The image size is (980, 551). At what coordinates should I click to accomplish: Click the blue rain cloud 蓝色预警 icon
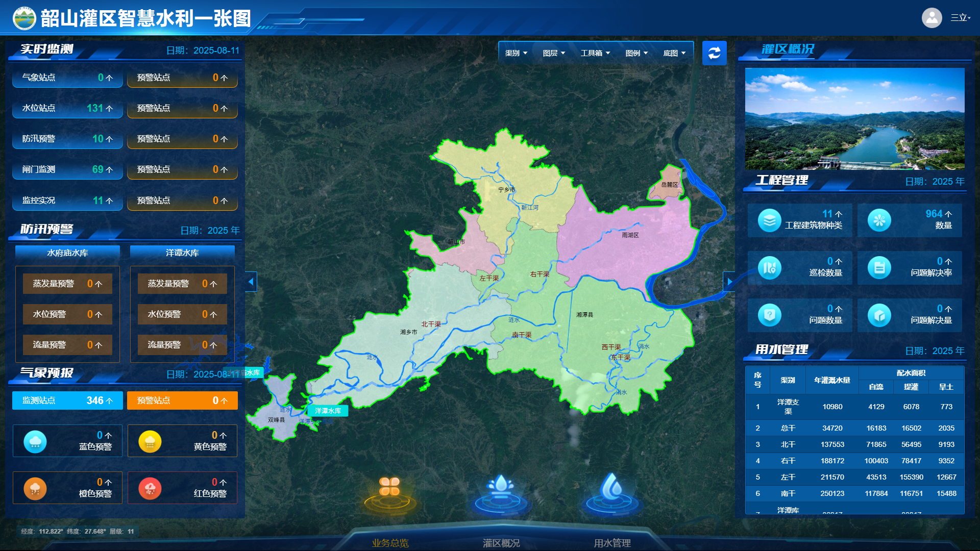click(35, 441)
